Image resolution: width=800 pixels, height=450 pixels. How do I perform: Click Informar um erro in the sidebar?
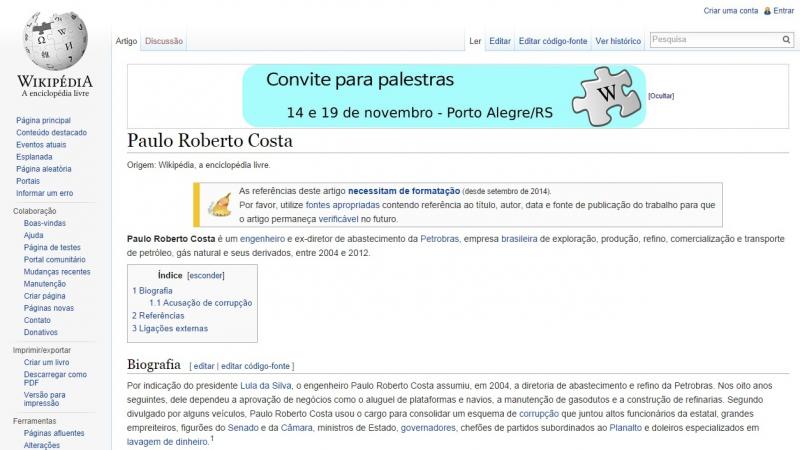(44, 193)
